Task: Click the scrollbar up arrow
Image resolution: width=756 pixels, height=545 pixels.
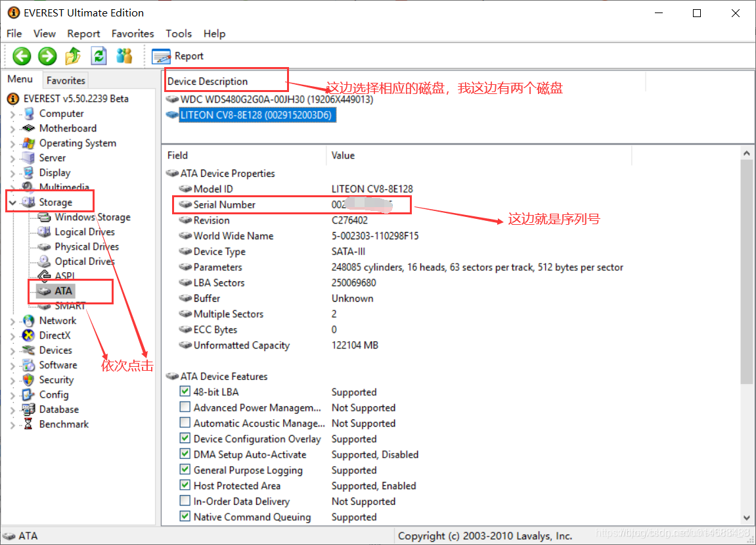Action: tap(746, 154)
